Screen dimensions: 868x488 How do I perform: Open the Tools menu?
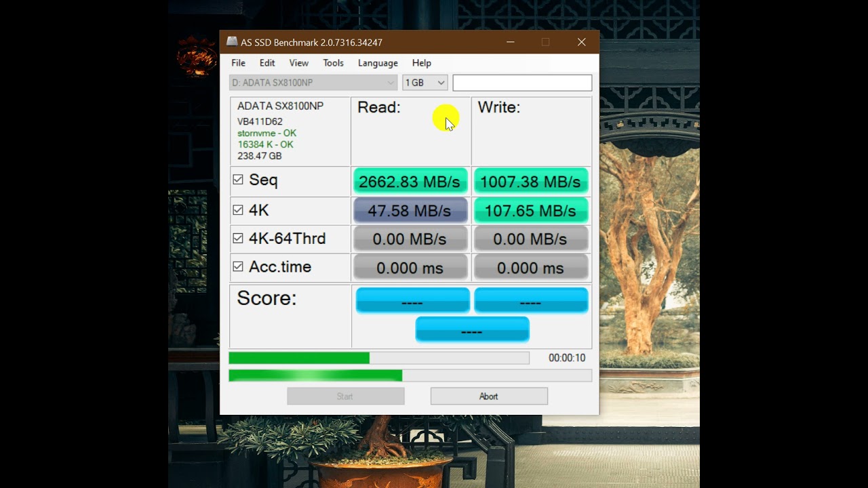333,63
